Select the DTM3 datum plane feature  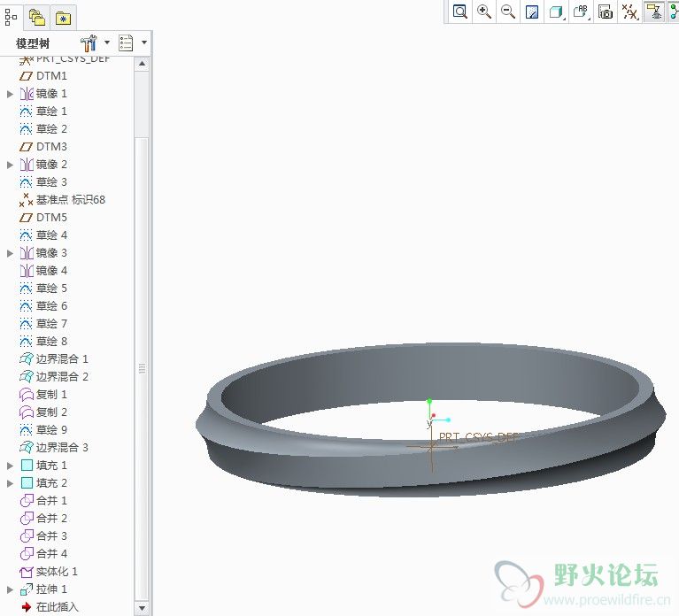pyautogui.click(x=43, y=147)
